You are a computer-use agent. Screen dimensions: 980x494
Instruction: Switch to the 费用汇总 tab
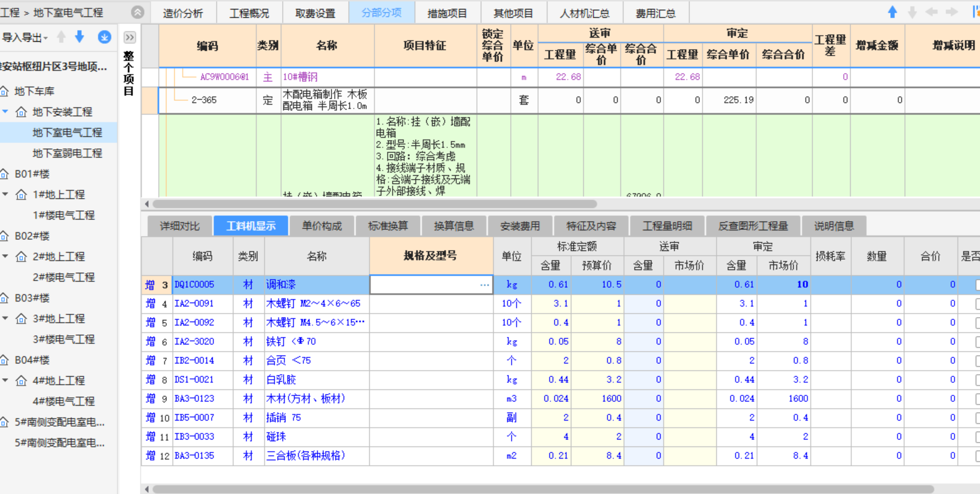point(656,13)
